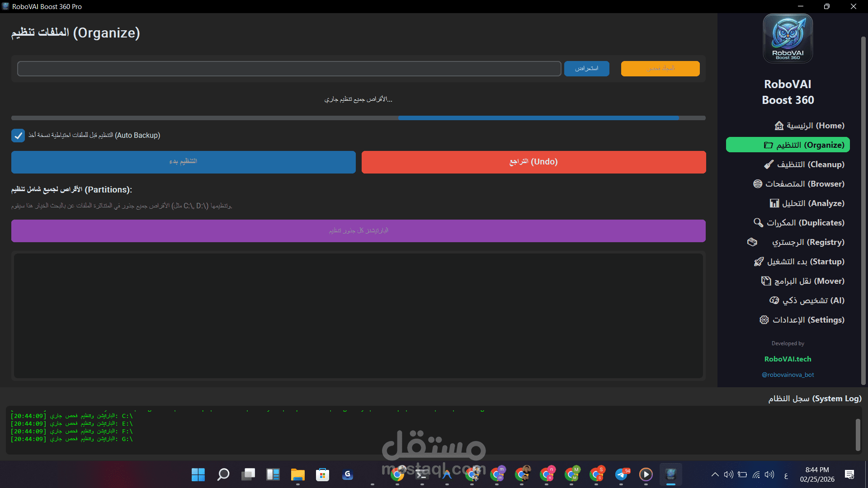Click the Browser globe icon

pyautogui.click(x=758, y=184)
